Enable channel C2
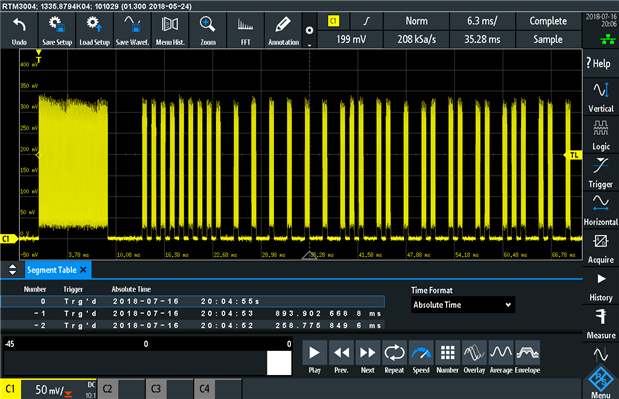This screenshot has width=619, height=399. tap(107, 389)
